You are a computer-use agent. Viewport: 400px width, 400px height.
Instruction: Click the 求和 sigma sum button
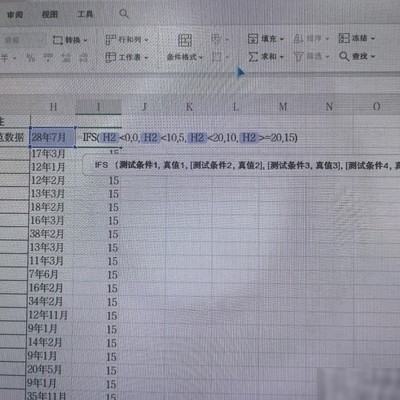click(x=266, y=57)
